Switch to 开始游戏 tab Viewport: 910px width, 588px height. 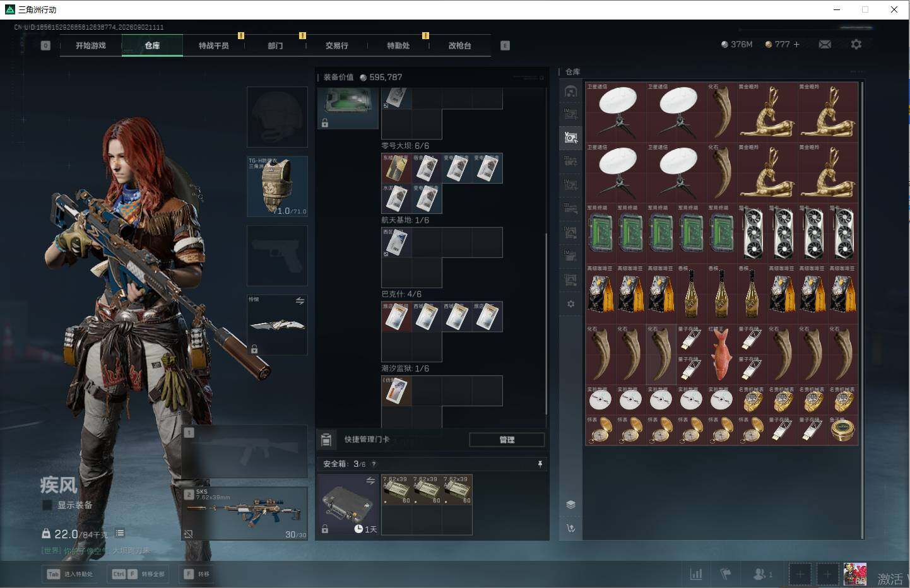click(x=91, y=45)
